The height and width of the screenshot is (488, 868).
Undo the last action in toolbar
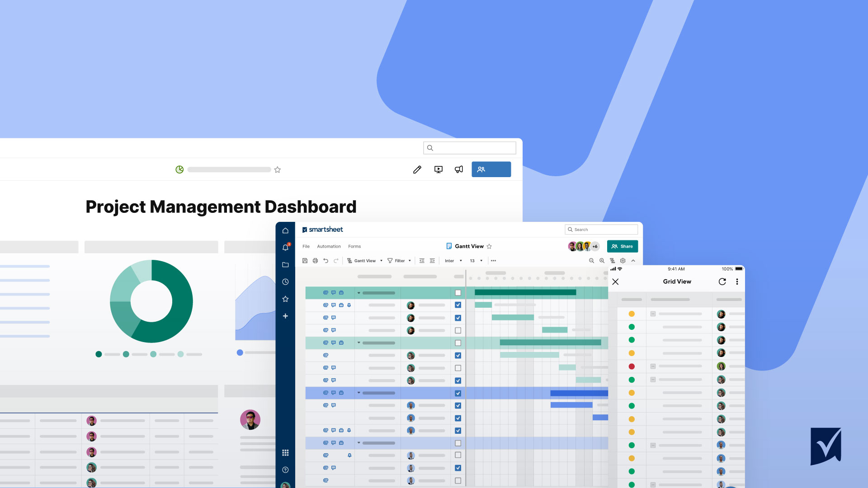[x=325, y=261]
